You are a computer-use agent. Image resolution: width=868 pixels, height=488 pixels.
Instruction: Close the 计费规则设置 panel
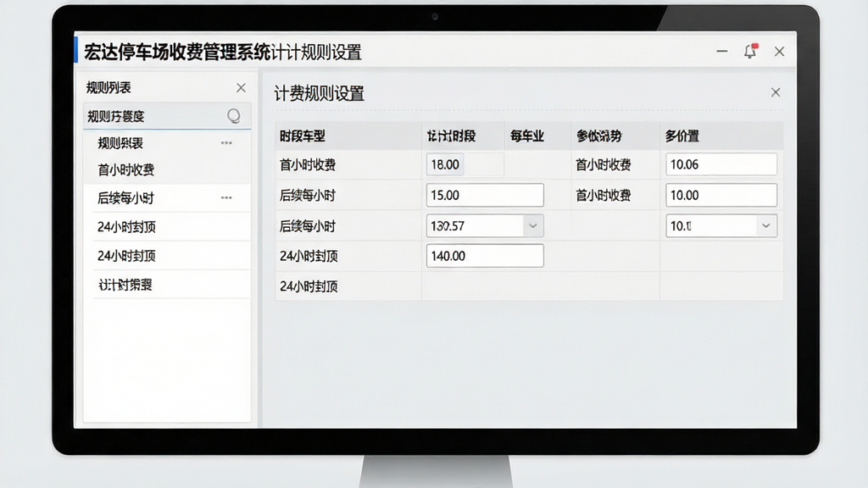point(776,92)
